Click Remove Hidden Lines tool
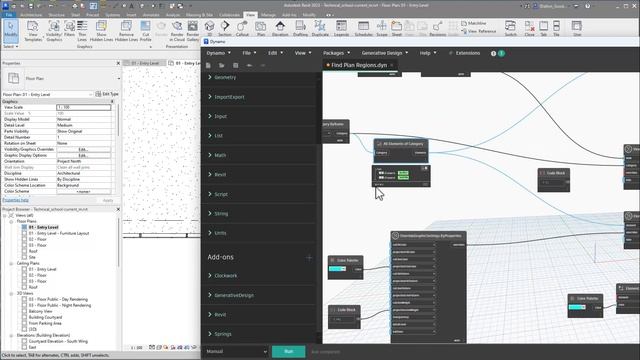The height and width of the screenshot is (360, 640). [126, 30]
